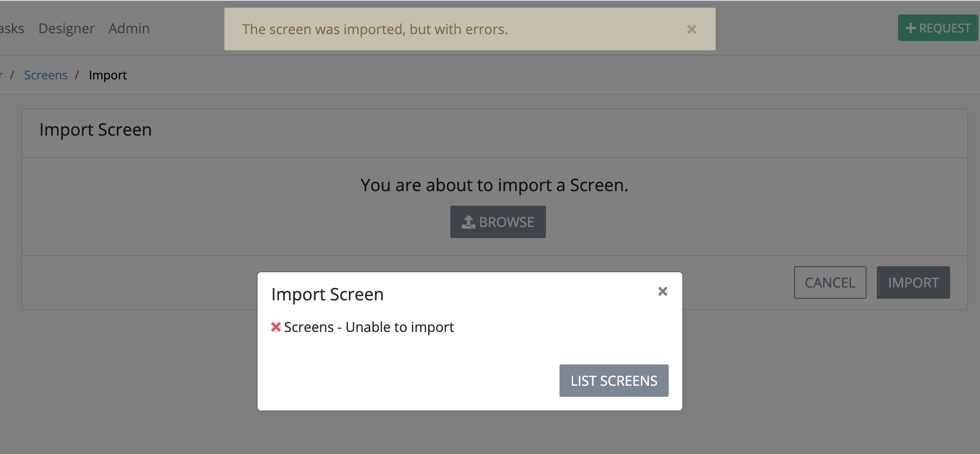Click the Import Screen panel heading

(95, 129)
